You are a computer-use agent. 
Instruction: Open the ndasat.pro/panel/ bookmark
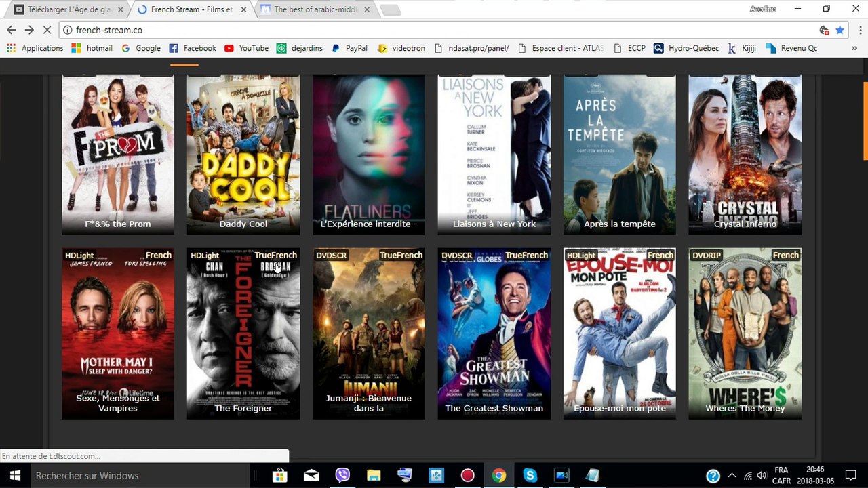471,48
